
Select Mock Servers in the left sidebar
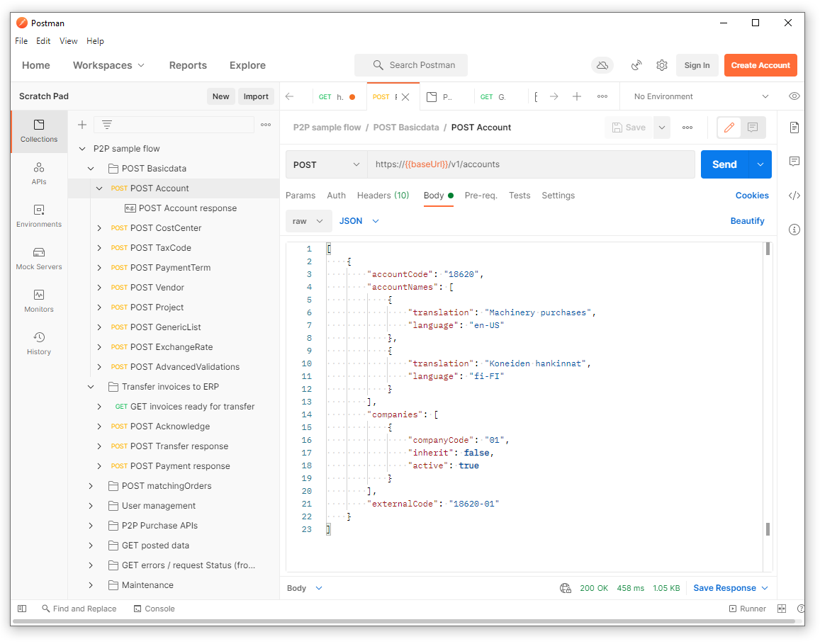click(x=39, y=258)
